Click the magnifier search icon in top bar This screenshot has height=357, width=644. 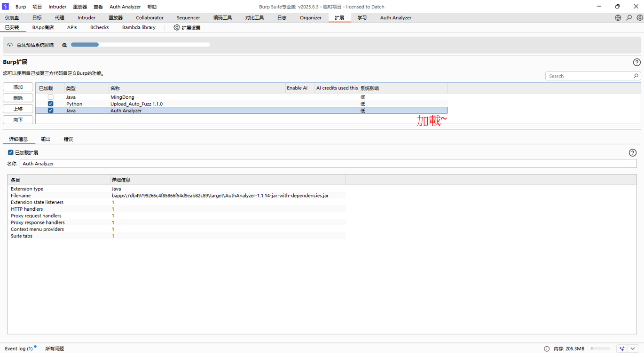[629, 17]
